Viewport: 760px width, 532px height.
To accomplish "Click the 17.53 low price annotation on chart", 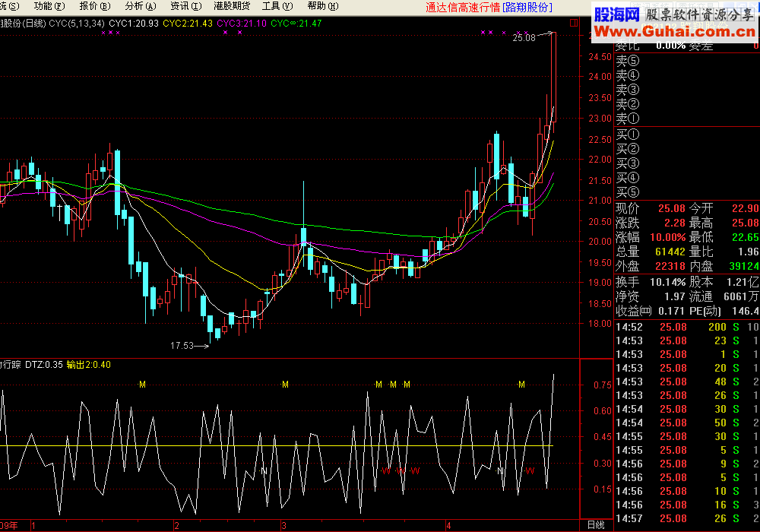I will [x=182, y=346].
